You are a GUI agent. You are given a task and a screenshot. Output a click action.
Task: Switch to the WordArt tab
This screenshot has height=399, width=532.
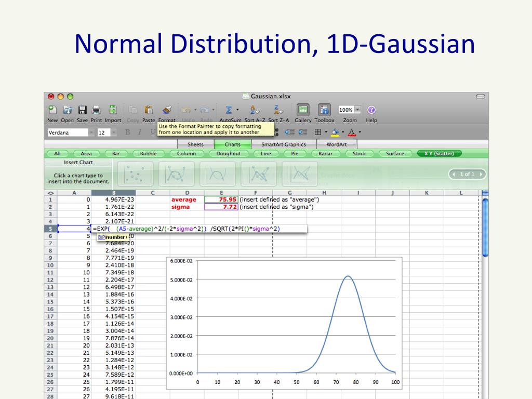pos(337,144)
